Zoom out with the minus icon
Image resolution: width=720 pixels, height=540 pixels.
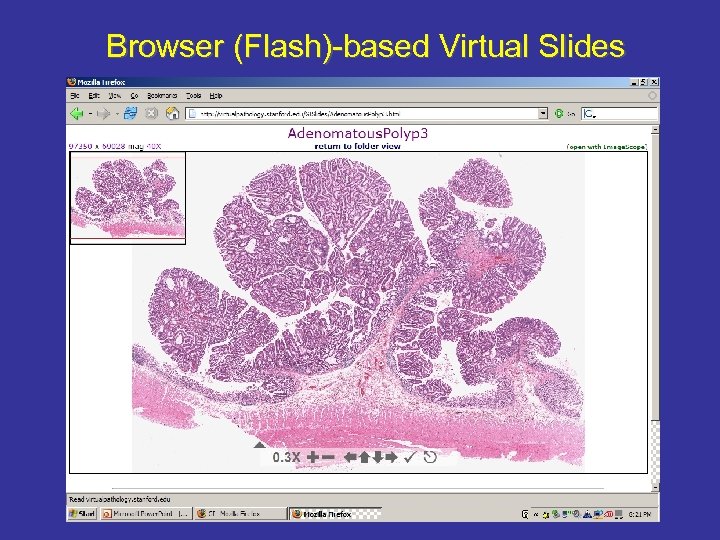328,457
